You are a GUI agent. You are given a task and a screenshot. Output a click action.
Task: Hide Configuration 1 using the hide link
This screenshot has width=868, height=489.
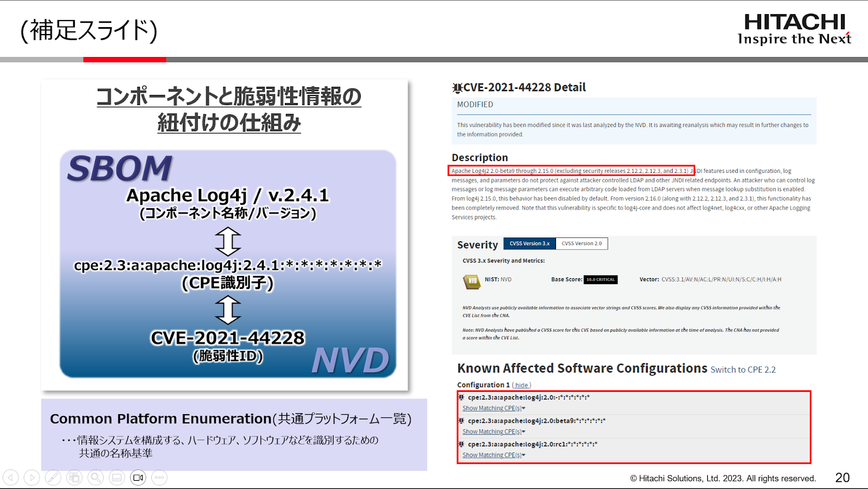click(x=521, y=385)
